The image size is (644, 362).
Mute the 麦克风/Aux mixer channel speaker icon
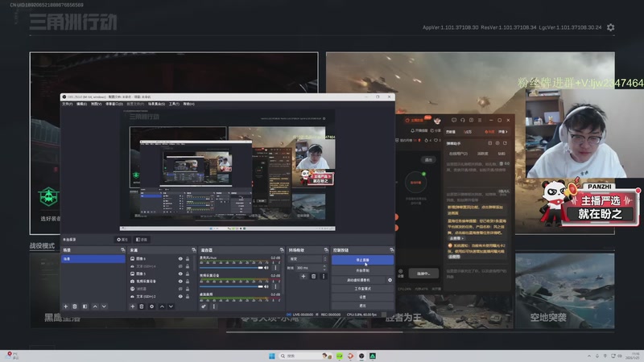(x=266, y=268)
